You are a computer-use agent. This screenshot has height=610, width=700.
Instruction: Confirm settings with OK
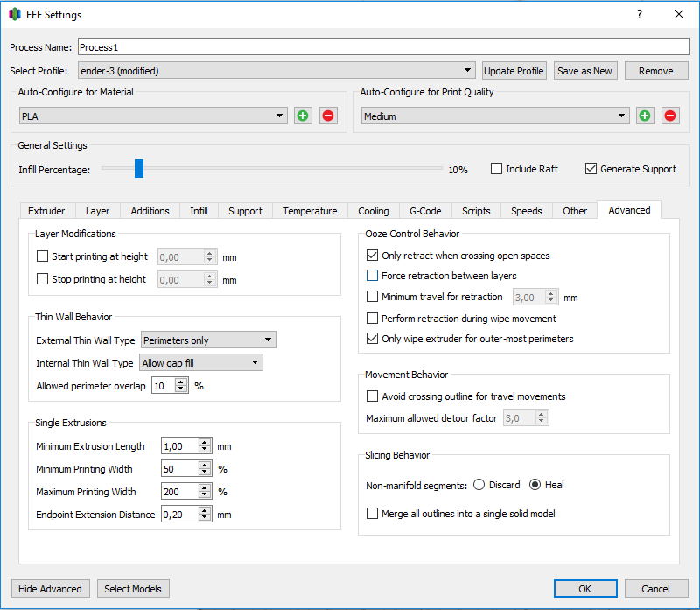(585, 589)
